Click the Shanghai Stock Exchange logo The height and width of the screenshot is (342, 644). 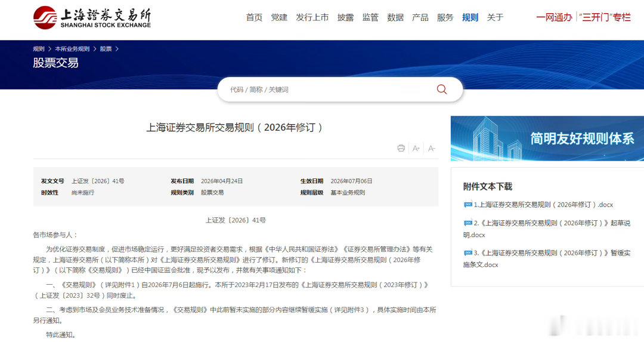pyautogui.click(x=92, y=18)
